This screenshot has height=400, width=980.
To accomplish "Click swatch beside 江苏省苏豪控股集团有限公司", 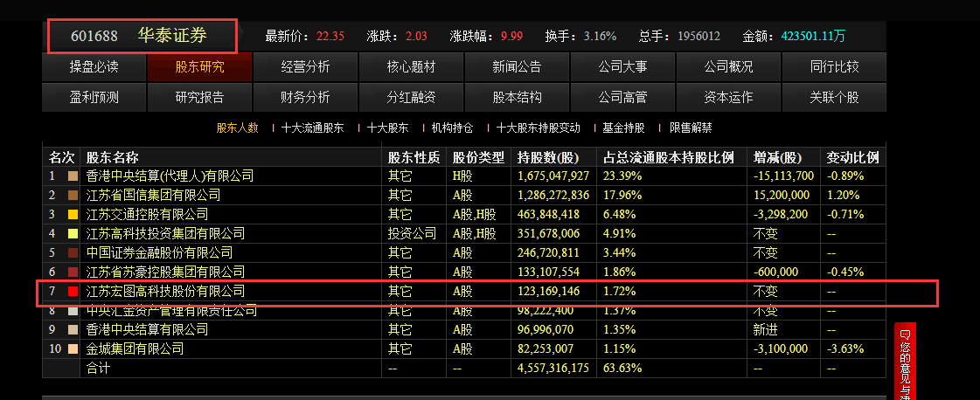I will 73,272.
